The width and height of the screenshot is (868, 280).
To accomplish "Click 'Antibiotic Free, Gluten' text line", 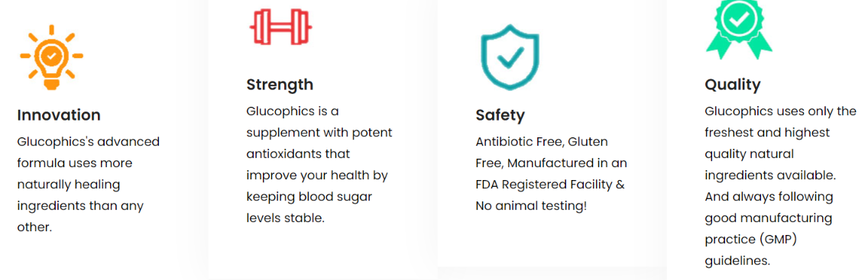I will tap(542, 142).
